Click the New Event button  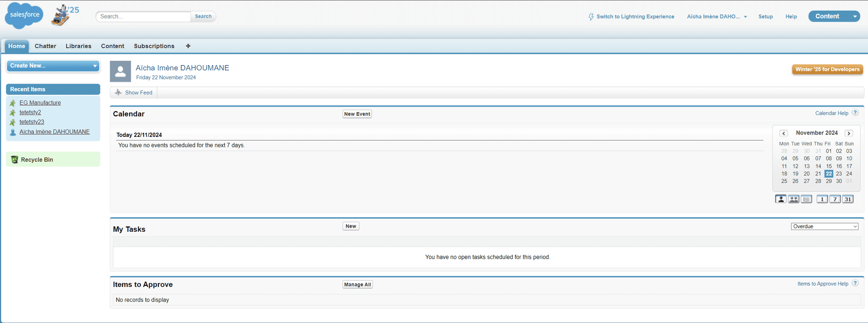tap(357, 114)
